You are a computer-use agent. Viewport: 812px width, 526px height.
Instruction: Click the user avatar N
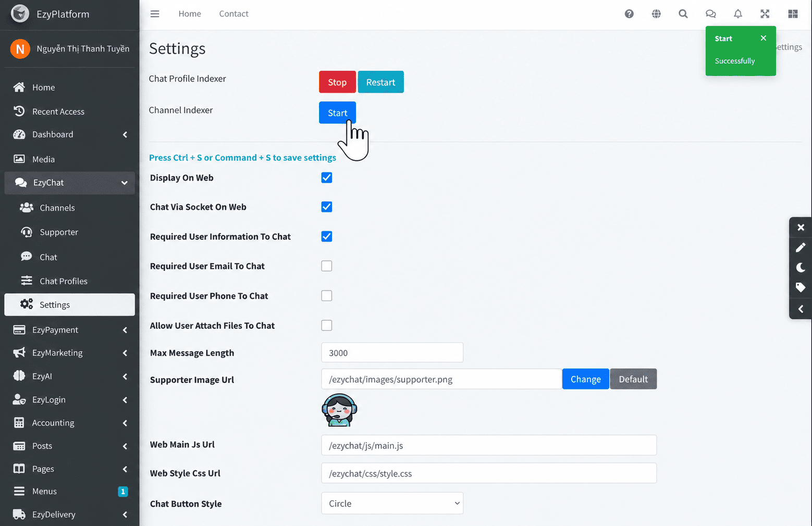point(20,49)
